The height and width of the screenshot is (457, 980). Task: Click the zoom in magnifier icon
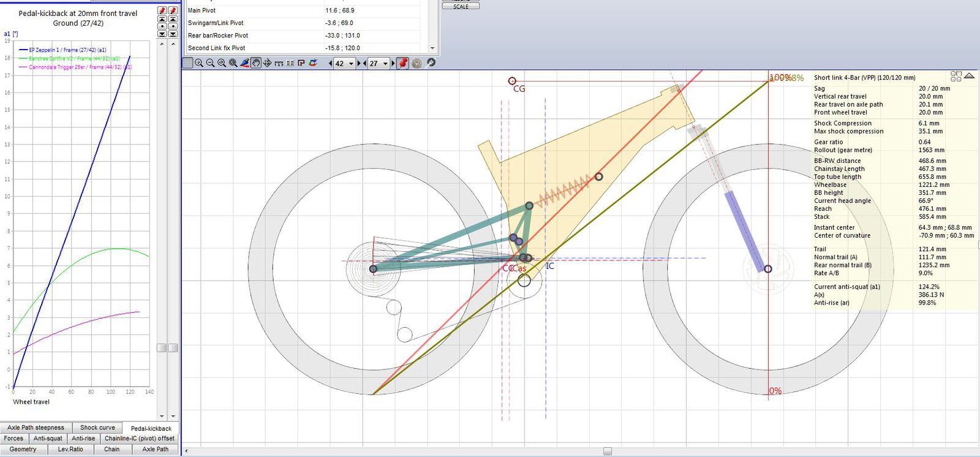(x=198, y=63)
